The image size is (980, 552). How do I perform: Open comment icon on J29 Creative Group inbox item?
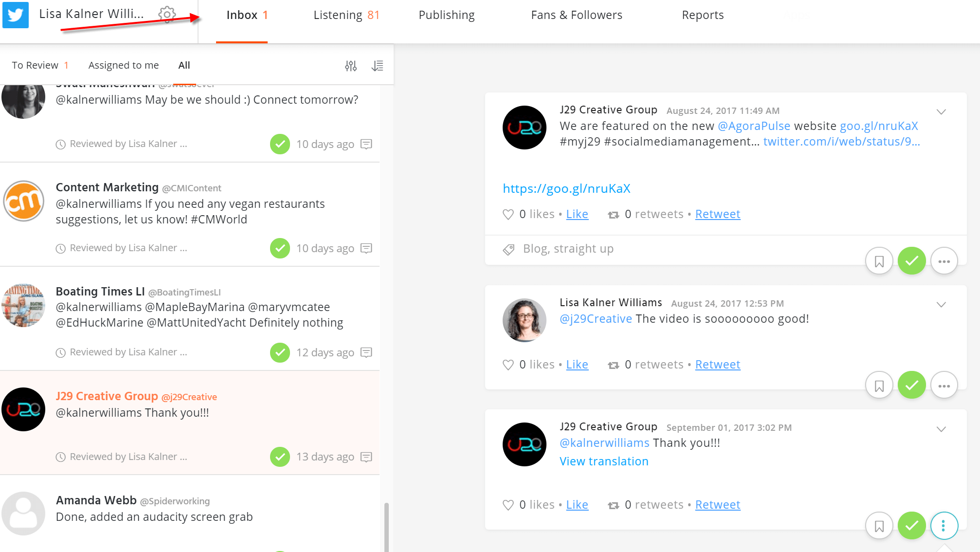click(x=366, y=457)
